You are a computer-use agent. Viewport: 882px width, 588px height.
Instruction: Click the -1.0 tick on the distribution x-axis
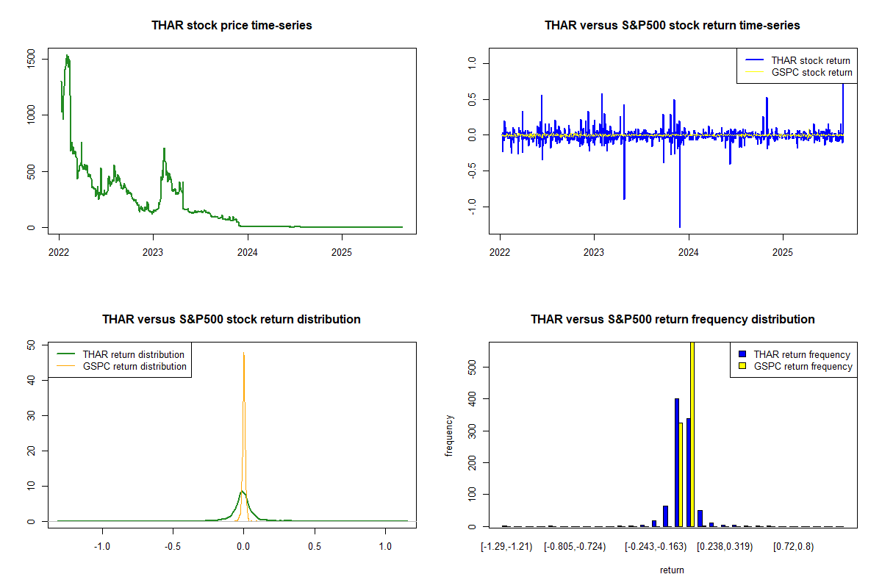click(102, 547)
